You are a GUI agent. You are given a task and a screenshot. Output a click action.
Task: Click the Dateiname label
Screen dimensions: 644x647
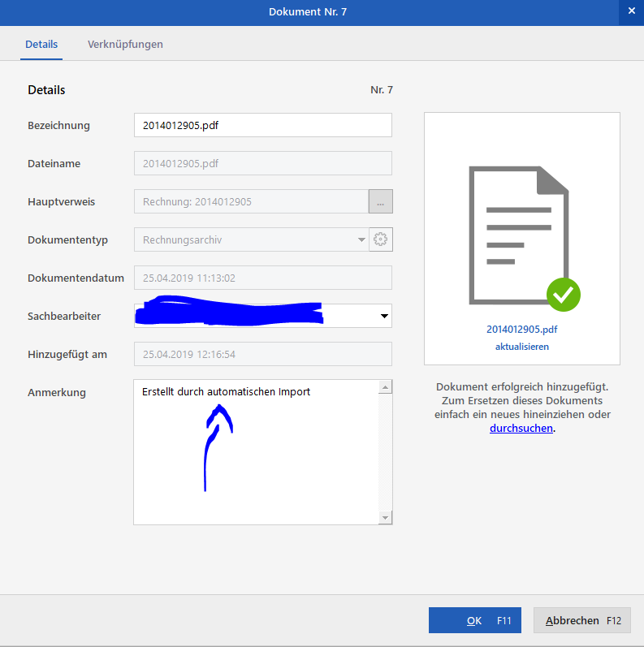point(54,163)
